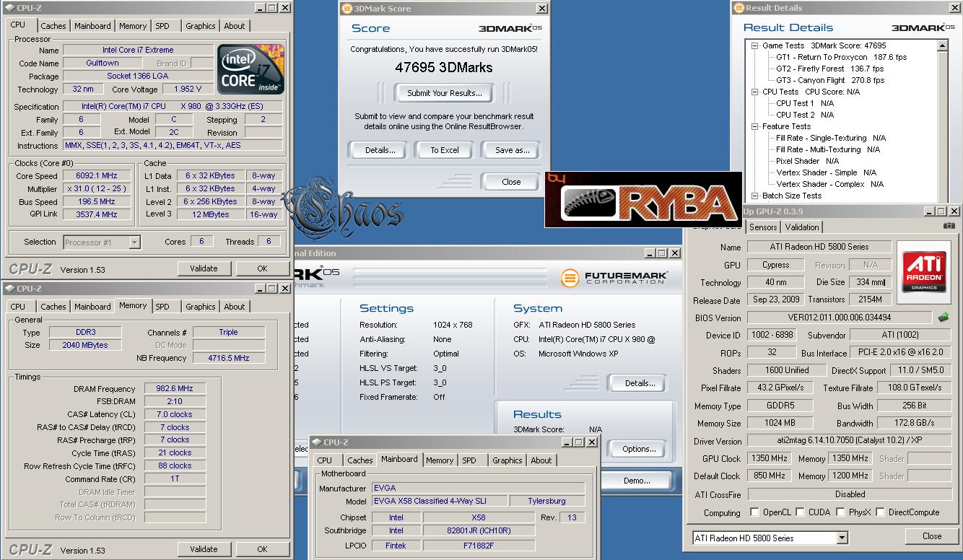Open the Sensors tab in GPU-Z
The image size is (963, 560).
click(762, 227)
